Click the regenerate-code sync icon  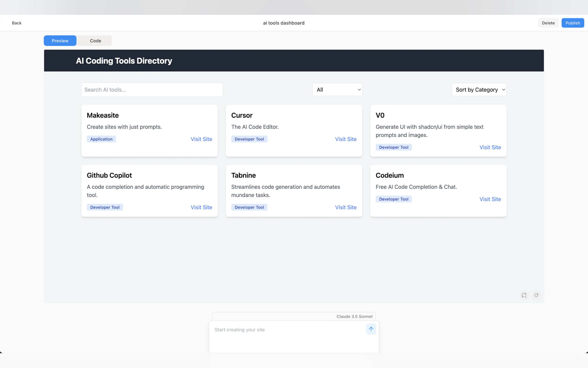(x=524, y=295)
